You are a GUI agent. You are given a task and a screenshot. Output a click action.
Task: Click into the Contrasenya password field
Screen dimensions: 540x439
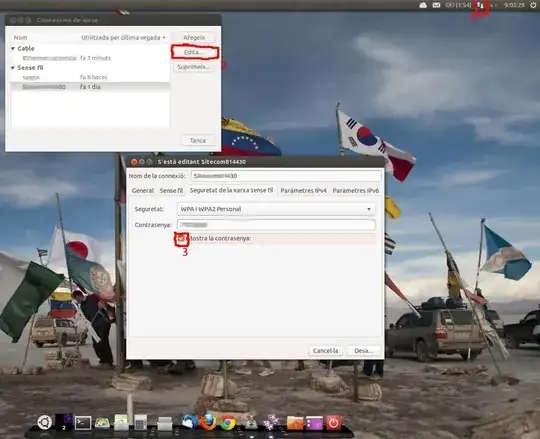(x=276, y=225)
